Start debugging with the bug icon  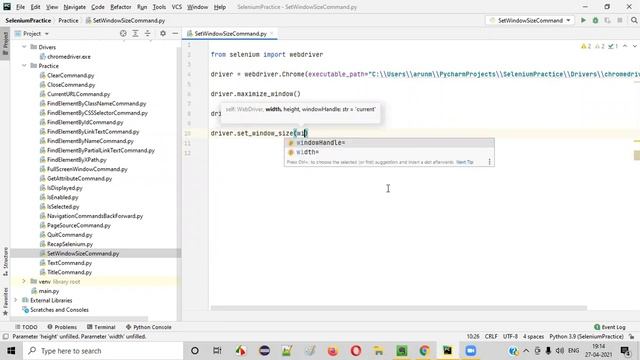tap(596, 20)
